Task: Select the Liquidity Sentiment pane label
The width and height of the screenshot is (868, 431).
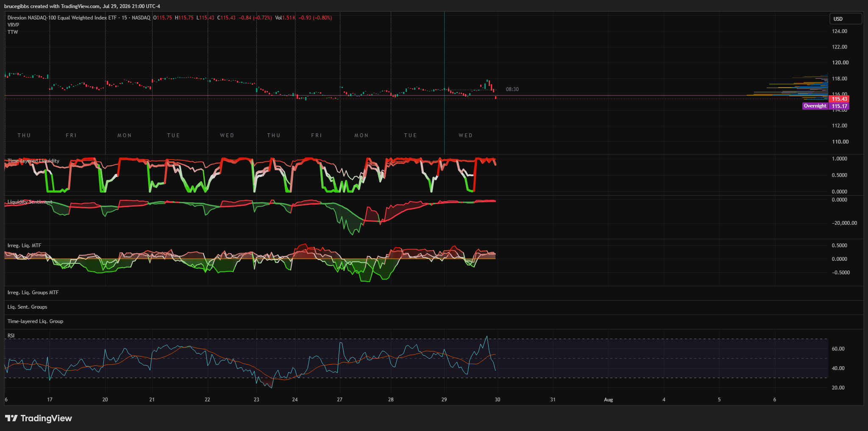Action: [30, 202]
